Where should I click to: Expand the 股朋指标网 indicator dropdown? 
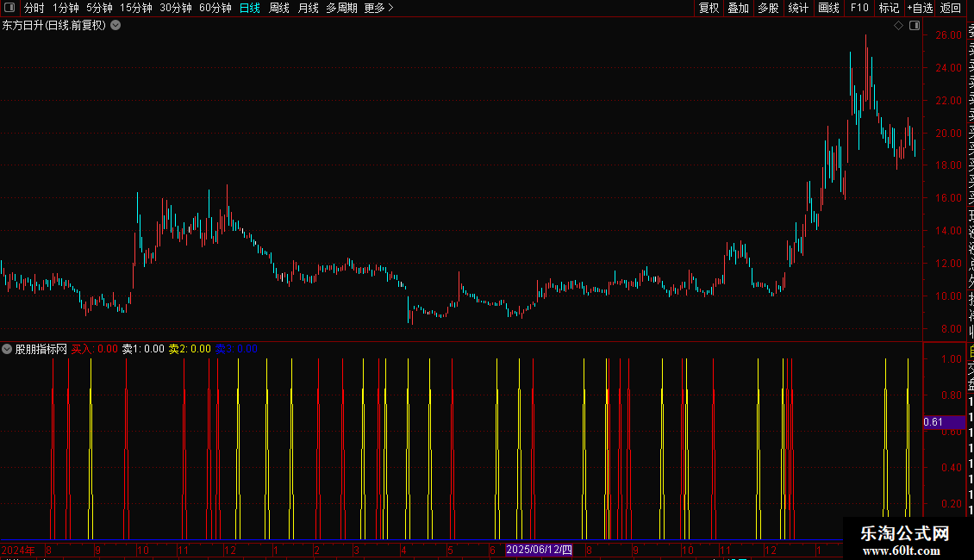coord(7,349)
